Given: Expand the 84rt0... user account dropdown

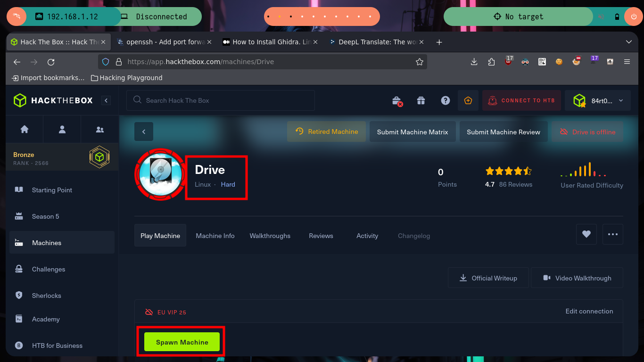Looking at the screenshot, I should (598, 100).
